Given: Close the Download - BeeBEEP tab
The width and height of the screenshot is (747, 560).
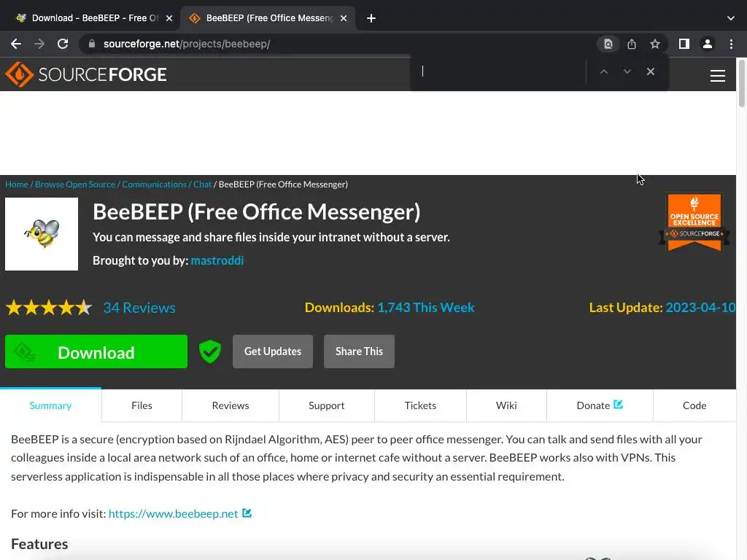Looking at the screenshot, I should pos(169,18).
